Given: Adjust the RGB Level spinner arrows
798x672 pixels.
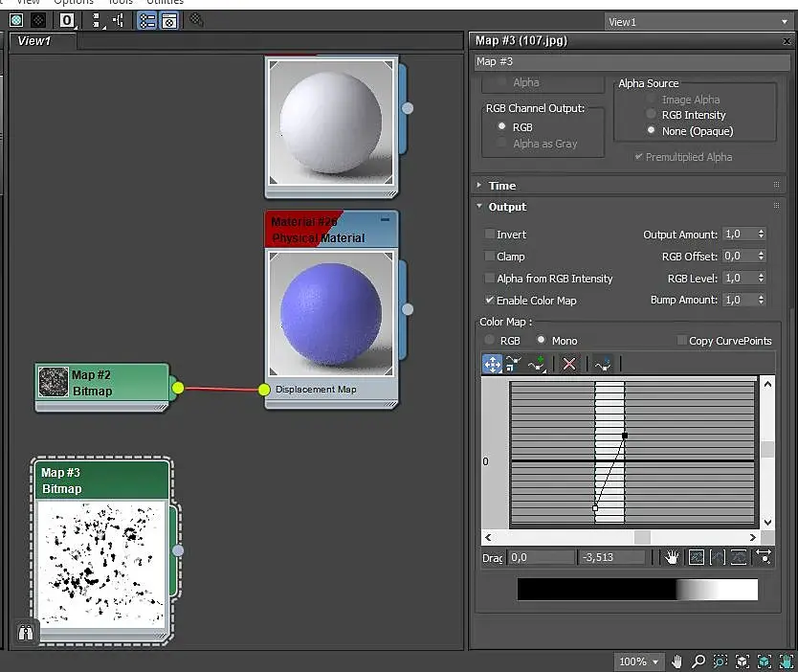Looking at the screenshot, I should (x=761, y=278).
